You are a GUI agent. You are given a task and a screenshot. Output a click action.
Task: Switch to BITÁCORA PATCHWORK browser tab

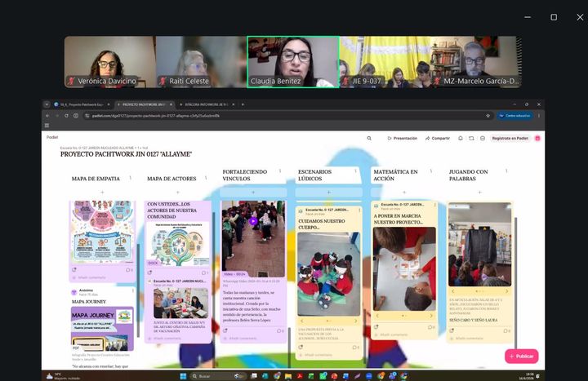pyautogui.click(x=207, y=104)
